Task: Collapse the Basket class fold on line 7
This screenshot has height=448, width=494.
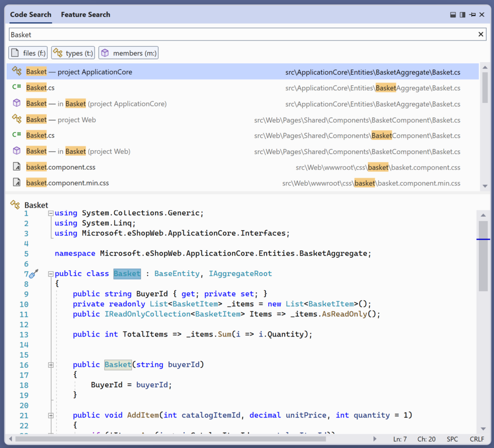Action: coord(50,273)
